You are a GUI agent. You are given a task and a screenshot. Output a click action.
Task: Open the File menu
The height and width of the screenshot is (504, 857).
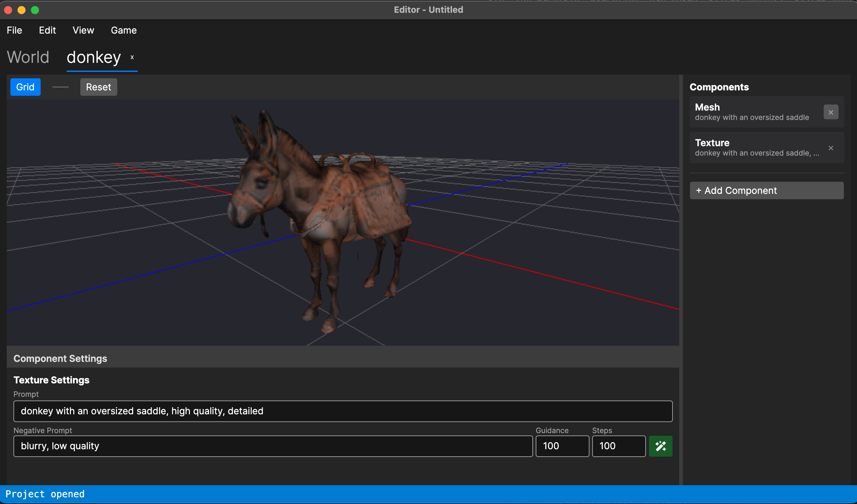click(x=14, y=30)
